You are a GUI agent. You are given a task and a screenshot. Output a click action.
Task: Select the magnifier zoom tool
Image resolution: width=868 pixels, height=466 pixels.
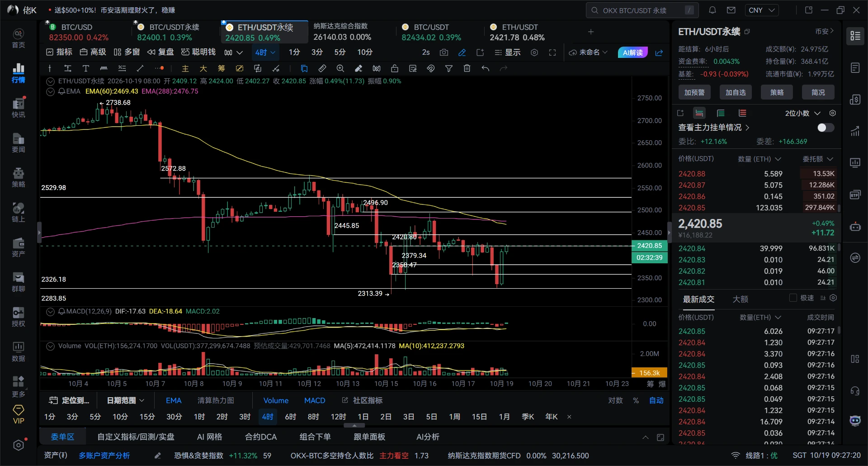point(340,68)
